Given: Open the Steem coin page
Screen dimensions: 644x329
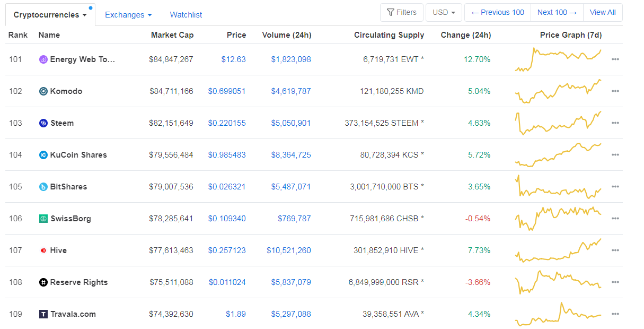Looking at the screenshot, I should pyautogui.click(x=62, y=123).
